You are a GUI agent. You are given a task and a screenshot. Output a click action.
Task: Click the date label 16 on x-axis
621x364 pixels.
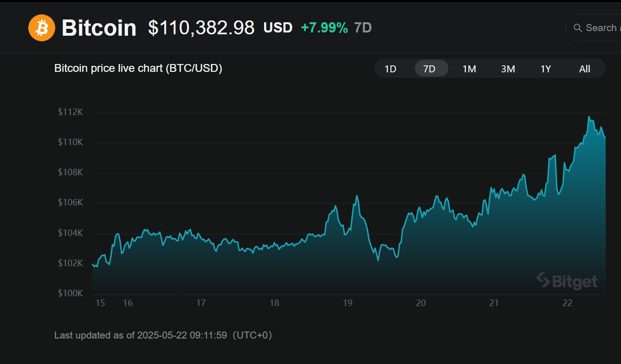(128, 303)
